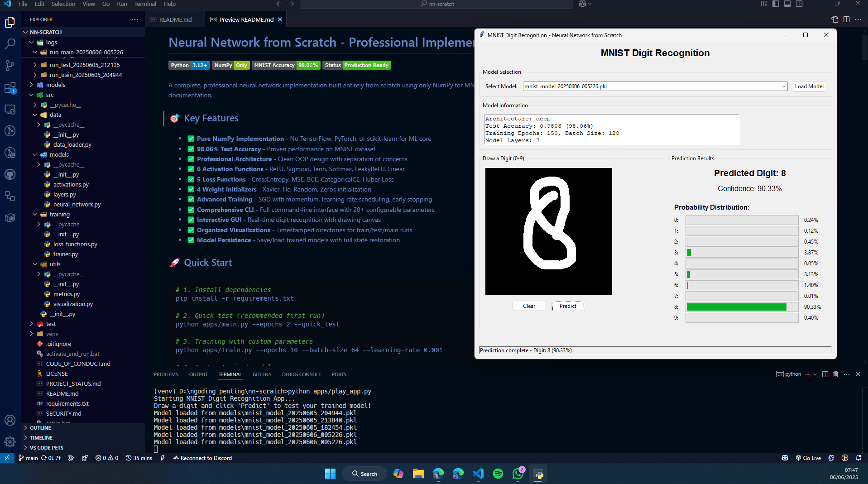The width and height of the screenshot is (868, 484).
Task: Kill terminal with the trash icon
Action: point(836,374)
